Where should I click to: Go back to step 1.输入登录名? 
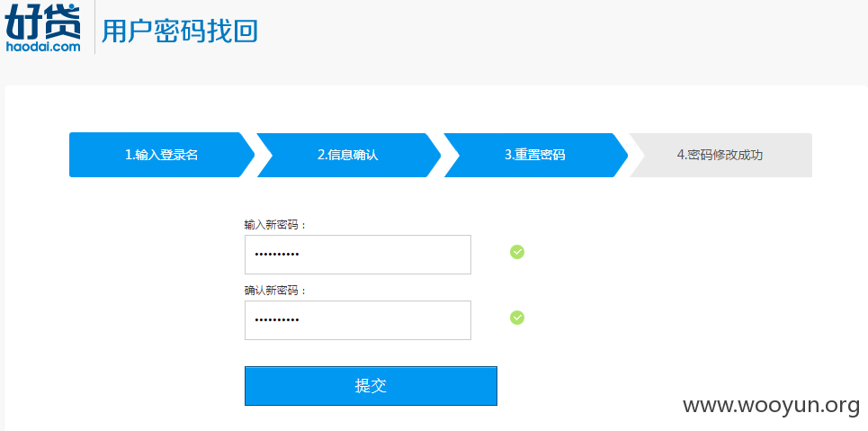(162, 155)
